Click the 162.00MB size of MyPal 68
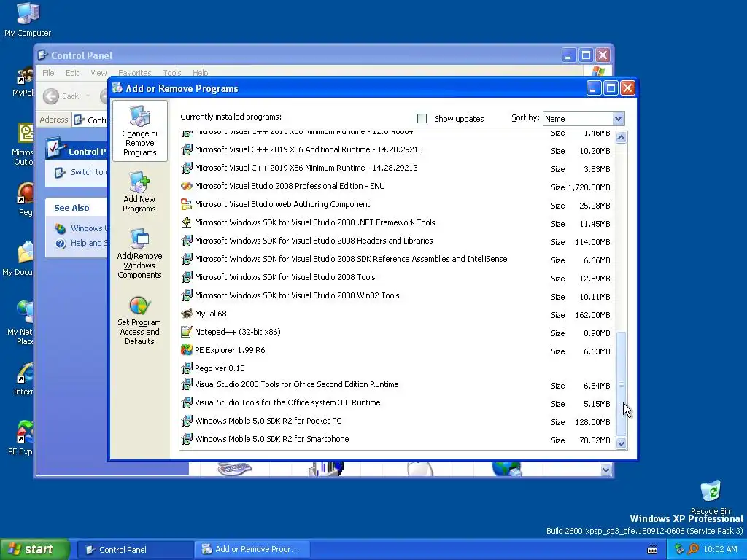This screenshot has height=560, width=747. (x=592, y=315)
